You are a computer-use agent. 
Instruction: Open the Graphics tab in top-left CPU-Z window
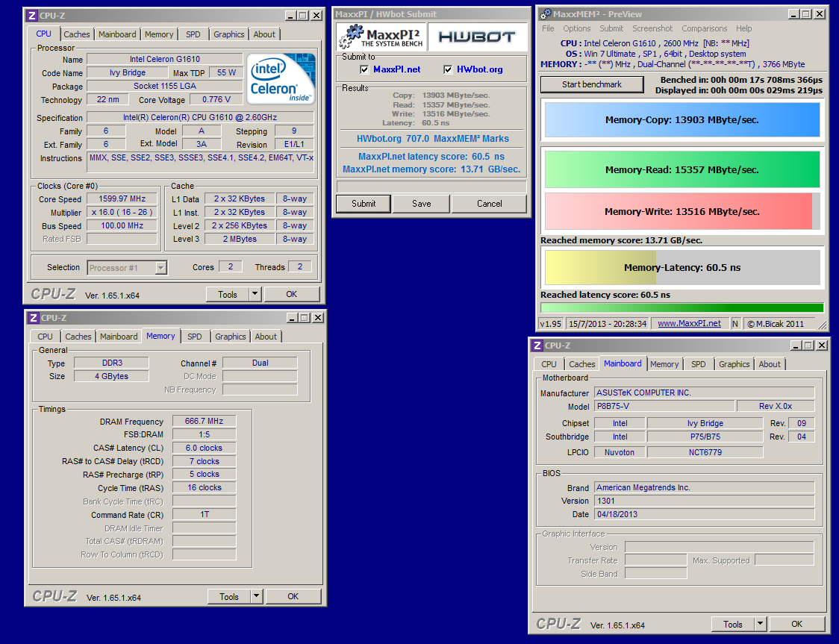pyautogui.click(x=229, y=34)
